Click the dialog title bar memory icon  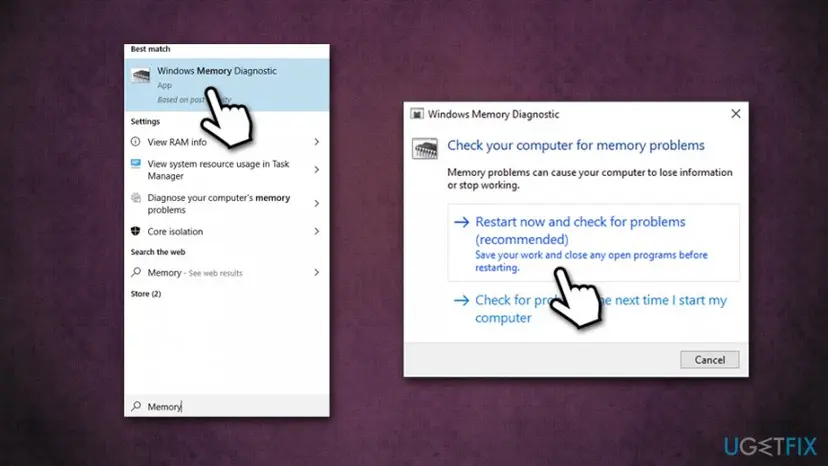click(417, 114)
